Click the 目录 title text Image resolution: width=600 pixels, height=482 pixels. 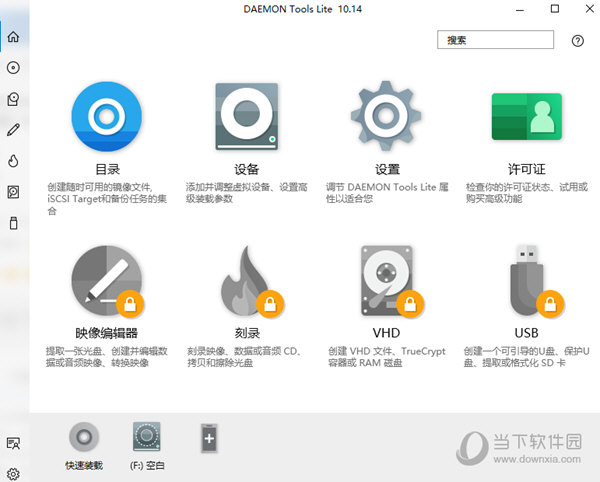pos(107,169)
